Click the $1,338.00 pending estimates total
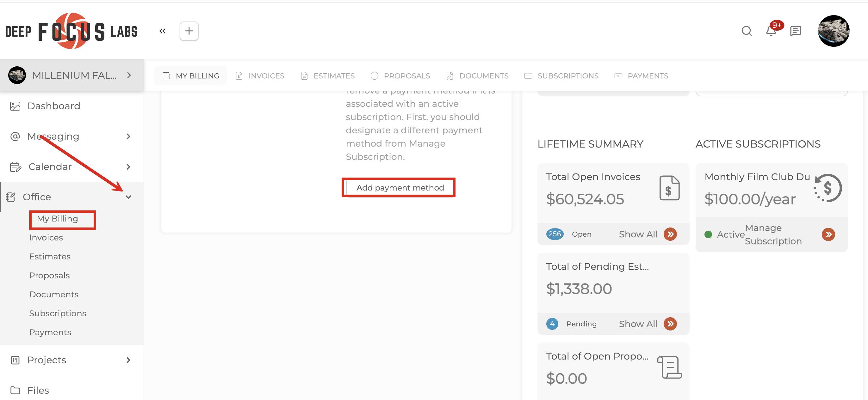 (579, 289)
